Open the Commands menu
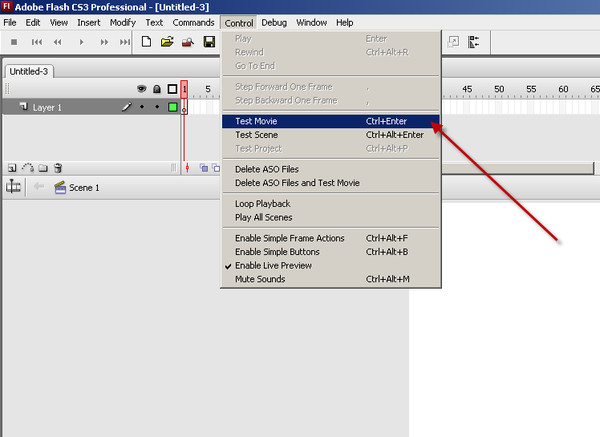The image size is (600, 437). click(193, 23)
